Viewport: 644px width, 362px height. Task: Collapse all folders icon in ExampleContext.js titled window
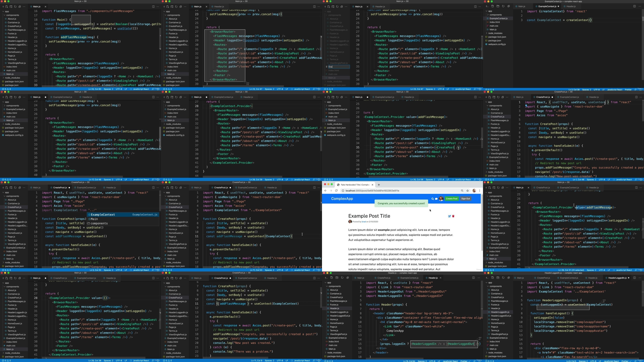(509, 6)
